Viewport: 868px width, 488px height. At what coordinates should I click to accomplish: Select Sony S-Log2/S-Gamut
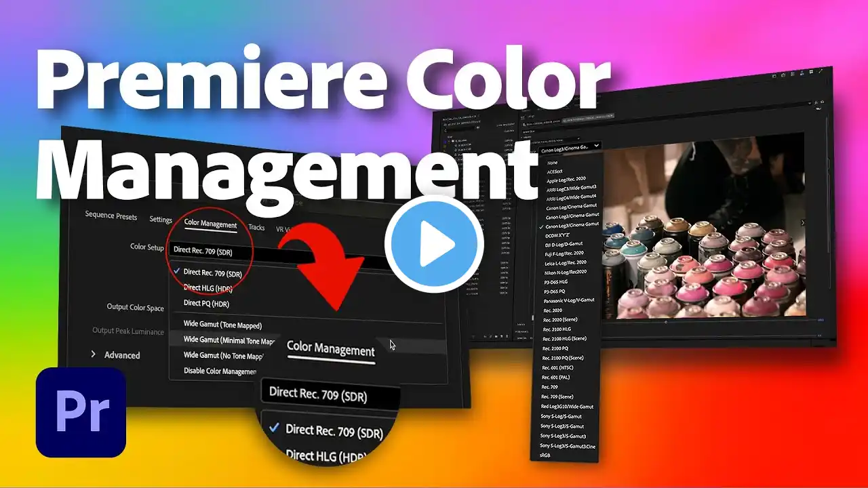tap(564, 426)
